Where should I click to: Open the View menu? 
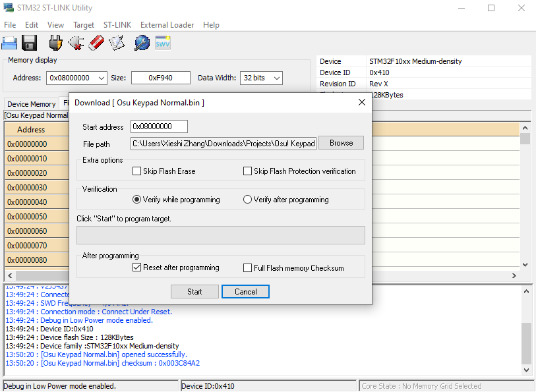point(55,25)
